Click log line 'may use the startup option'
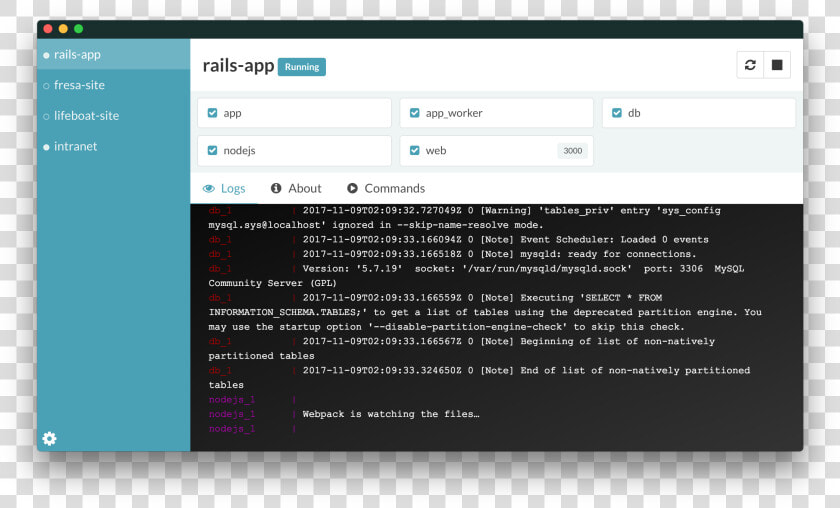The height and width of the screenshot is (508, 840). click(x=446, y=327)
